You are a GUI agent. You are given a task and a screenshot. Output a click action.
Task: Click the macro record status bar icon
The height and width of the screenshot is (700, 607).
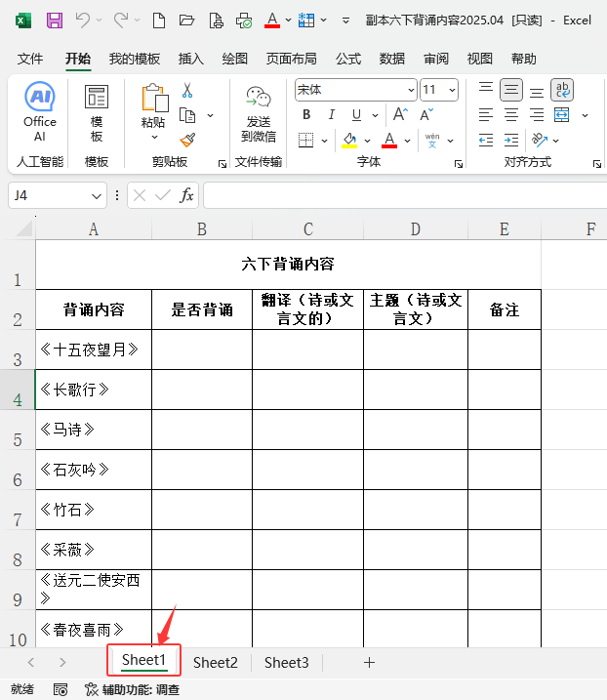pos(61,689)
